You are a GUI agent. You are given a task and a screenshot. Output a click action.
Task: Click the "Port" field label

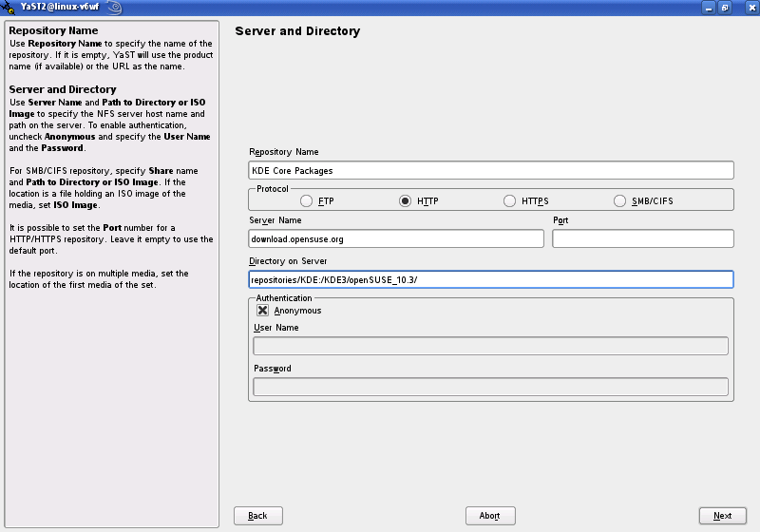coord(560,220)
